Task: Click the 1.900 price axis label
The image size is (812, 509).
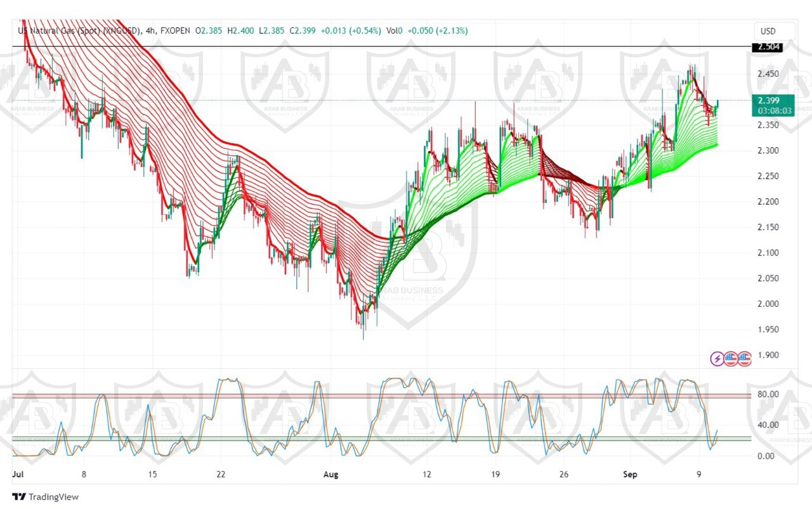Action: 769,355
